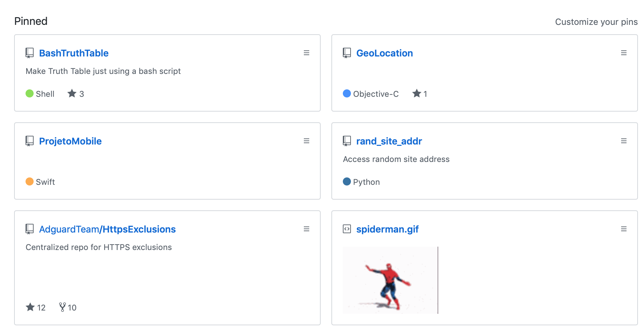Image resolution: width=644 pixels, height=332 pixels.
Task: Click 'Make Truth Table just using a bash script'
Action: [103, 71]
